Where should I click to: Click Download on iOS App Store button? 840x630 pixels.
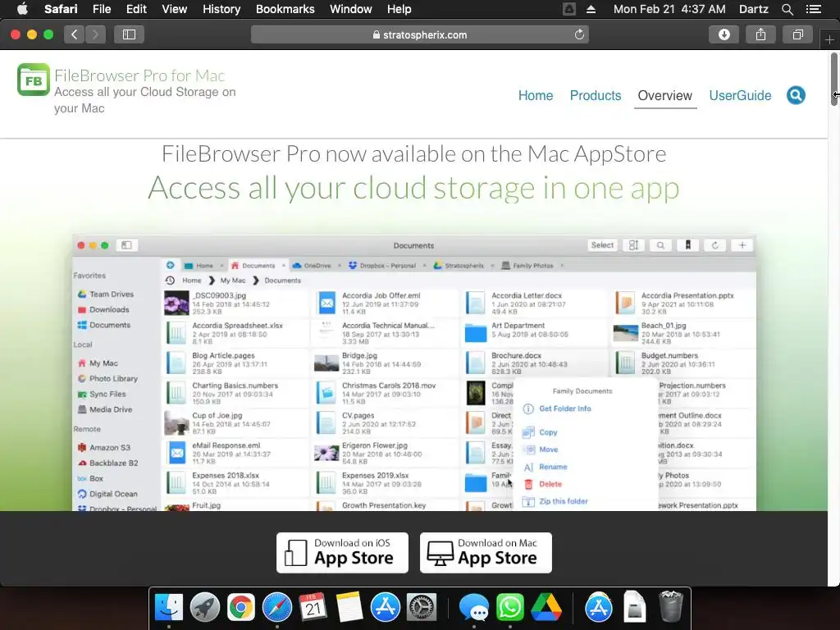coord(342,553)
